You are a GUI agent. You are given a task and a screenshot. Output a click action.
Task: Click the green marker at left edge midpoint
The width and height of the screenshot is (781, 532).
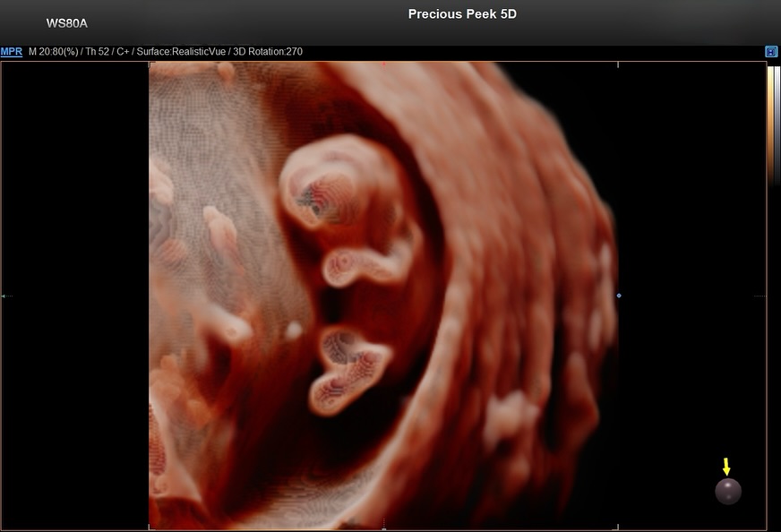click(4, 296)
